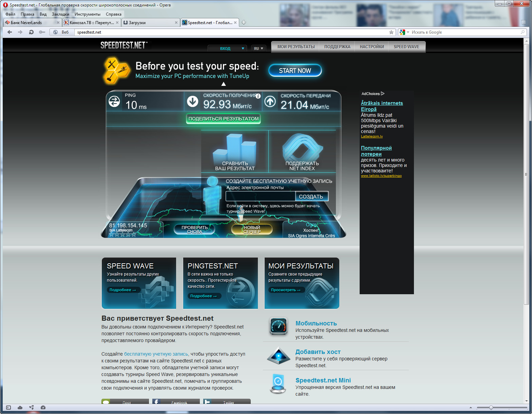Click the download speed arrow icon
The width and height of the screenshot is (532, 414).
192,101
